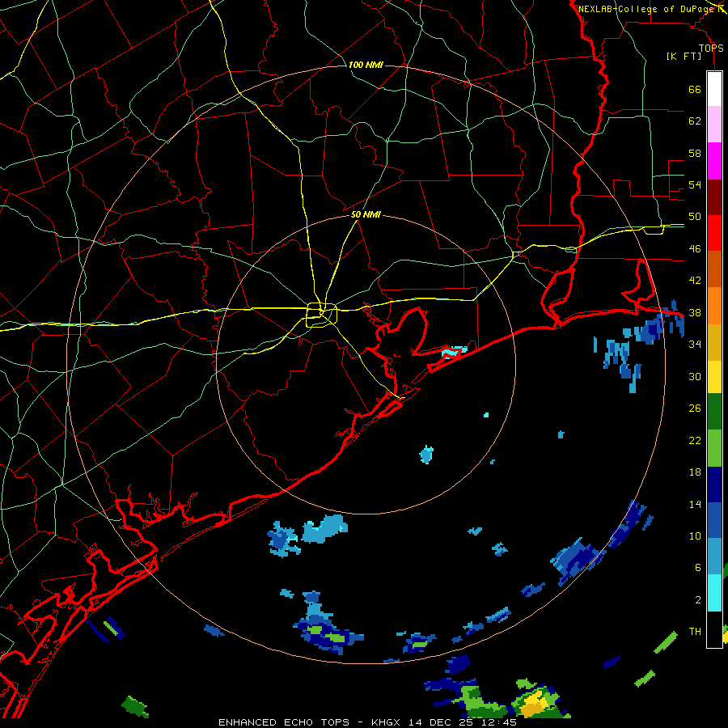
Task: Click legend value "38"
Action: click(x=695, y=313)
